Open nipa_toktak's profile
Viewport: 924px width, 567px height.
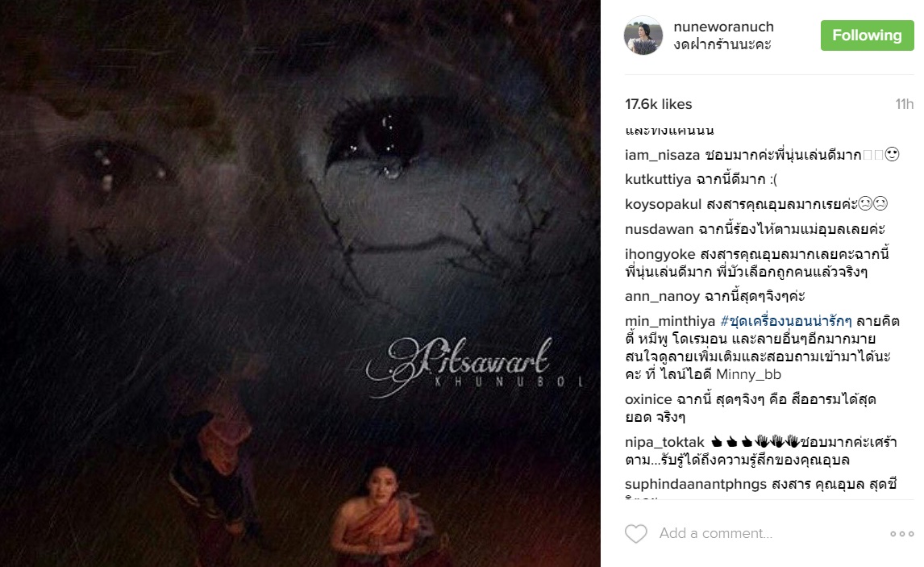pyautogui.click(x=664, y=442)
